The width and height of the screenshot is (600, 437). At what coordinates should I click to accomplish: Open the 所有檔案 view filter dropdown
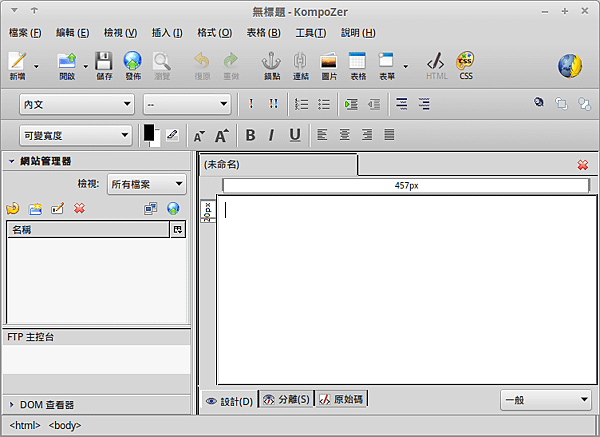coord(147,184)
